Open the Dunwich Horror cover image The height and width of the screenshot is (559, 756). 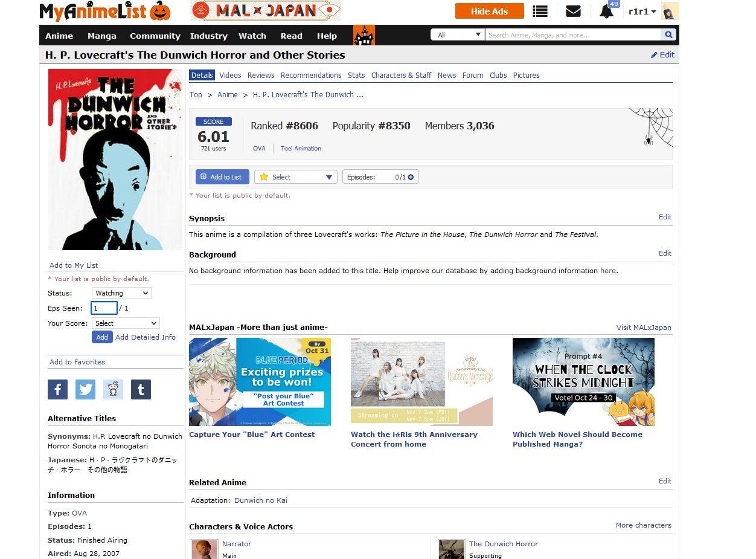pos(115,160)
